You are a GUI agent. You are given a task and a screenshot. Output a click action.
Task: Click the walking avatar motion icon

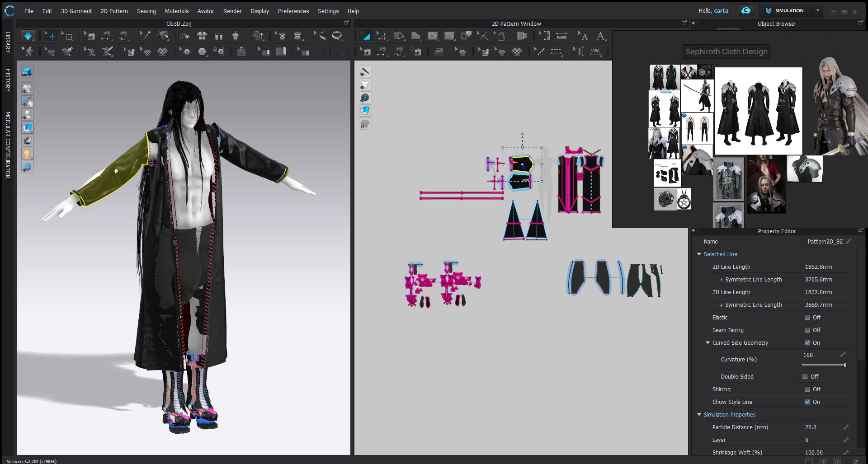(x=28, y=52)
